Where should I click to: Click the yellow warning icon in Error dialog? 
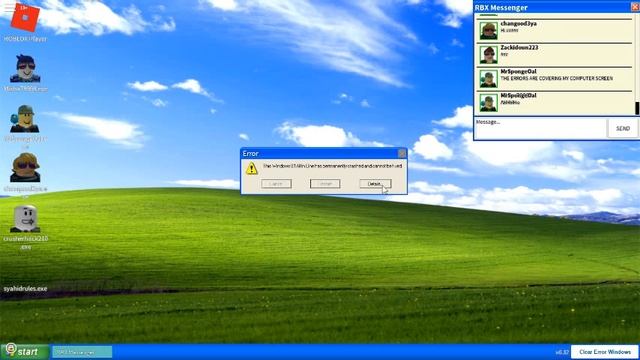coord(252,168)
